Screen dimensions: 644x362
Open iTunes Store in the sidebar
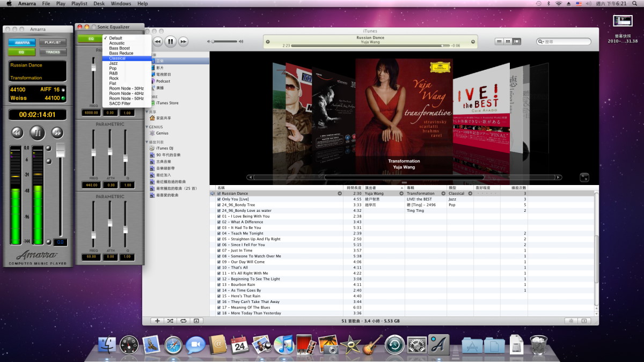(x=167, y=103)
